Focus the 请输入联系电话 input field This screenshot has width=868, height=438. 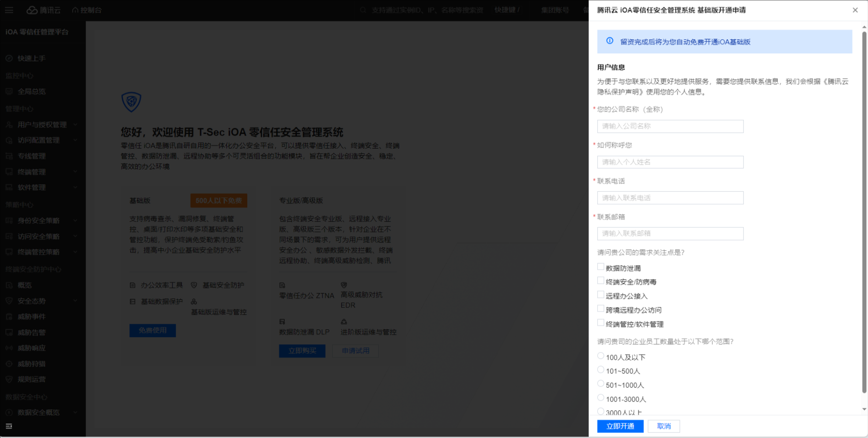(670, 198)
